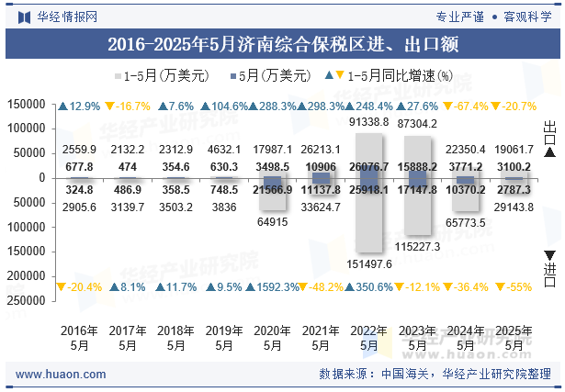Image resolution: width=565 pixels, height=392 pixels.
Task: Click the 150000 top y-axis label
Action: click(x=27, y=105)
